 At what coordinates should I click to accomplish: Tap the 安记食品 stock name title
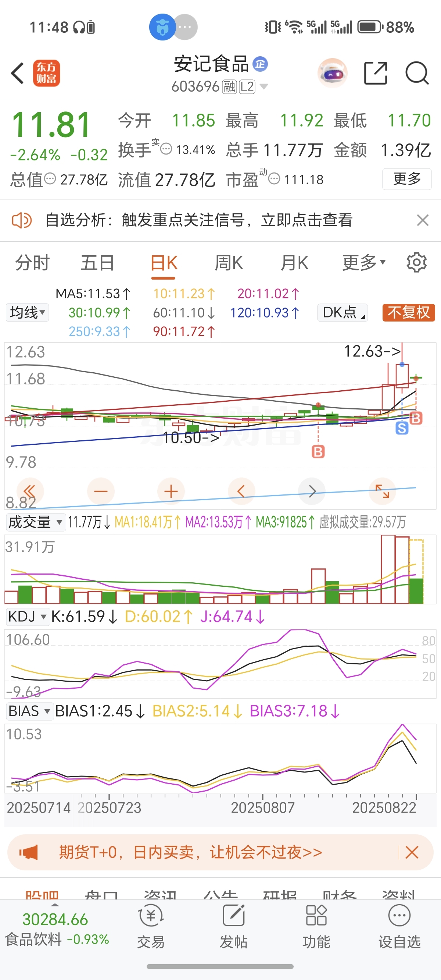(211, 64)
